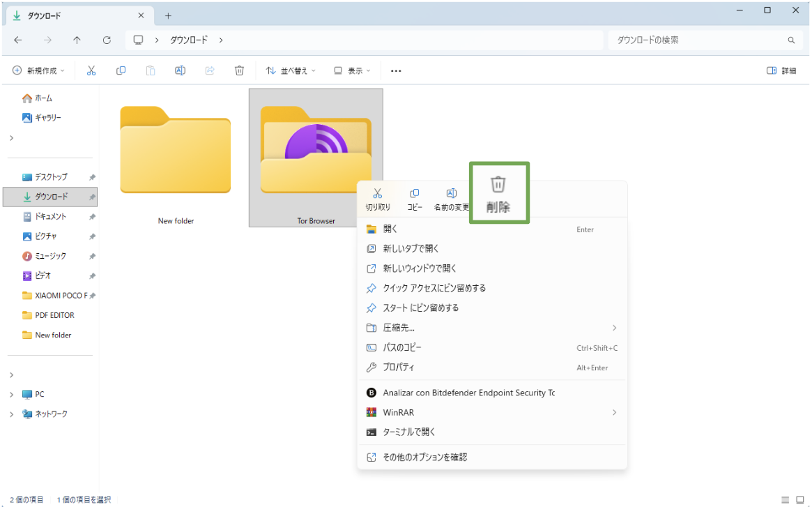Screen dimensions: 812x507
Task: Click the Delete trash icon in the command bar
Action: click(239, 70)
